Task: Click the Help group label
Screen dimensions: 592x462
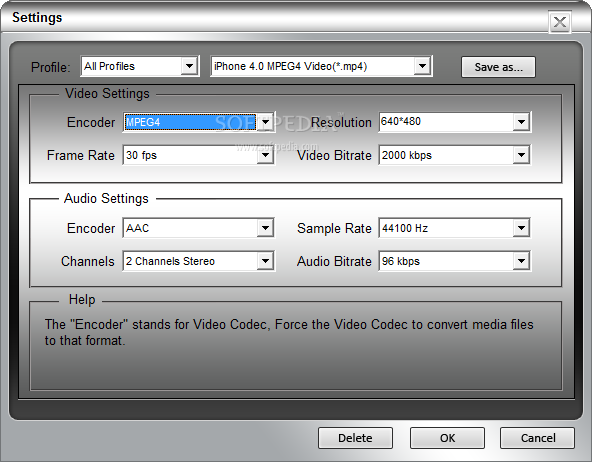Action: point(82,300)
